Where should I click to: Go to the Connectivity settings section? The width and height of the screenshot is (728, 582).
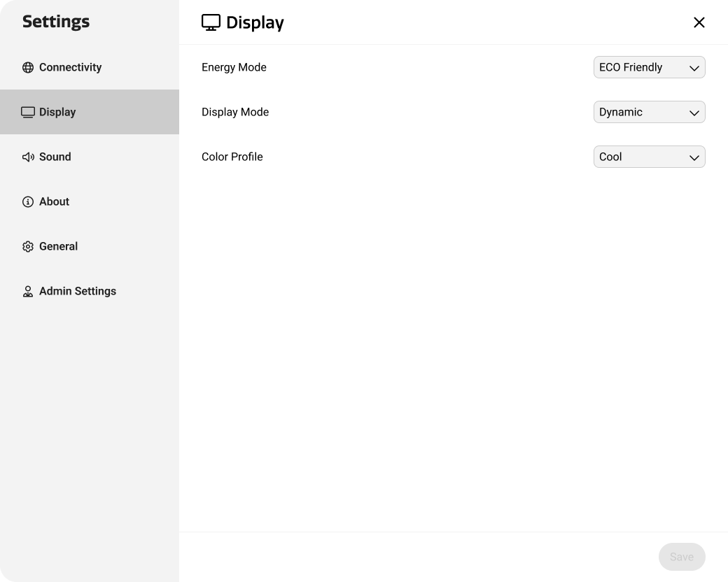(x=70, y=67)
